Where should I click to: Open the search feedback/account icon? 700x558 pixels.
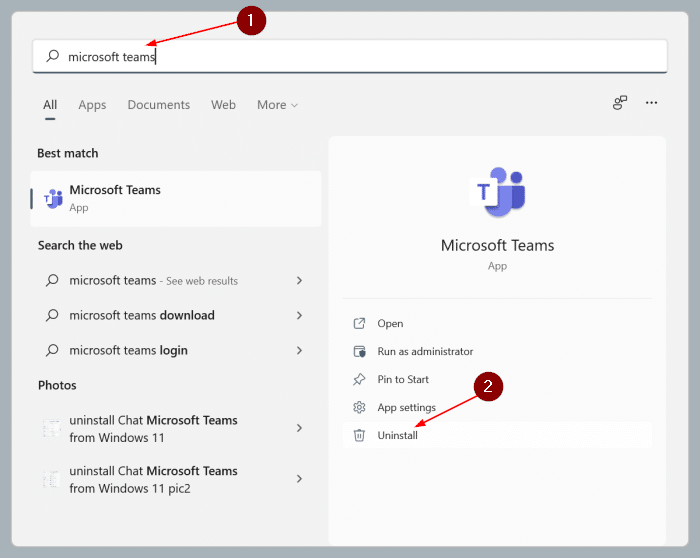[x=620, y=103]
